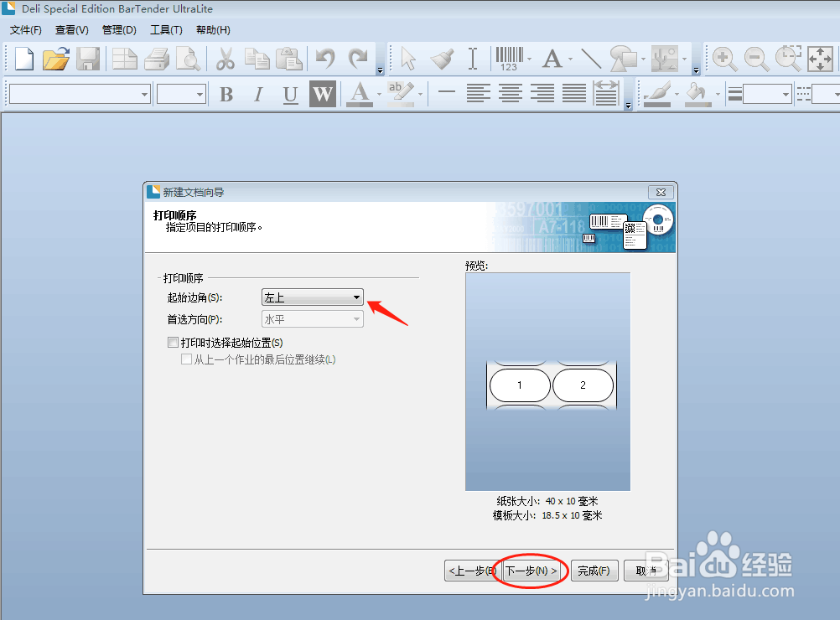
Task: Select the Line drawing tool
Action: [591, 59]
